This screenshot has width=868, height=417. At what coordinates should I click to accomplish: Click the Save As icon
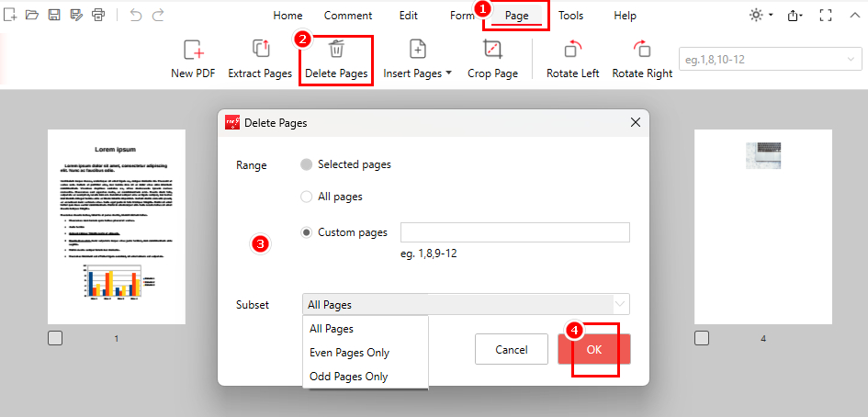click(x=76, y=15)
